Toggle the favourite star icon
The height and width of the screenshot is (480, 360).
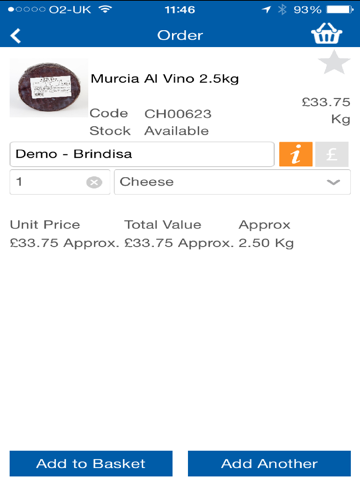pos(334,62)
